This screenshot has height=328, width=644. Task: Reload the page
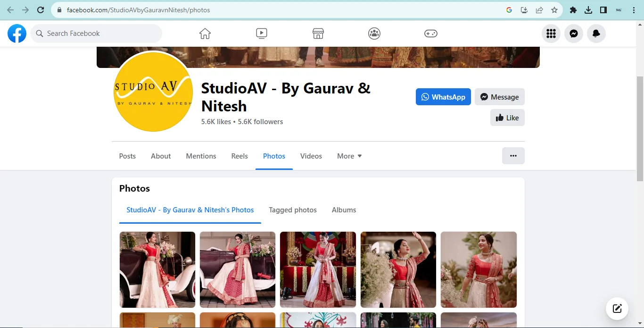(41, 10)
